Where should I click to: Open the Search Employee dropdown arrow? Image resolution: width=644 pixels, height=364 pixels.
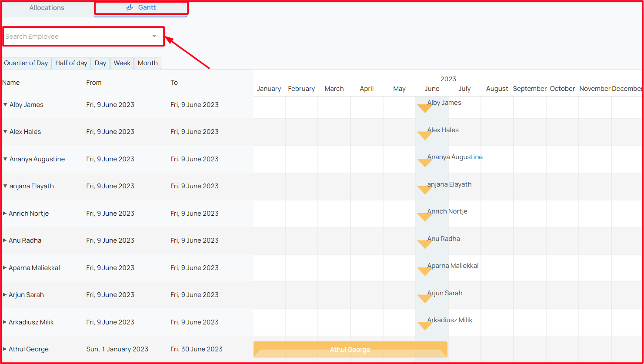coord(154,37)
